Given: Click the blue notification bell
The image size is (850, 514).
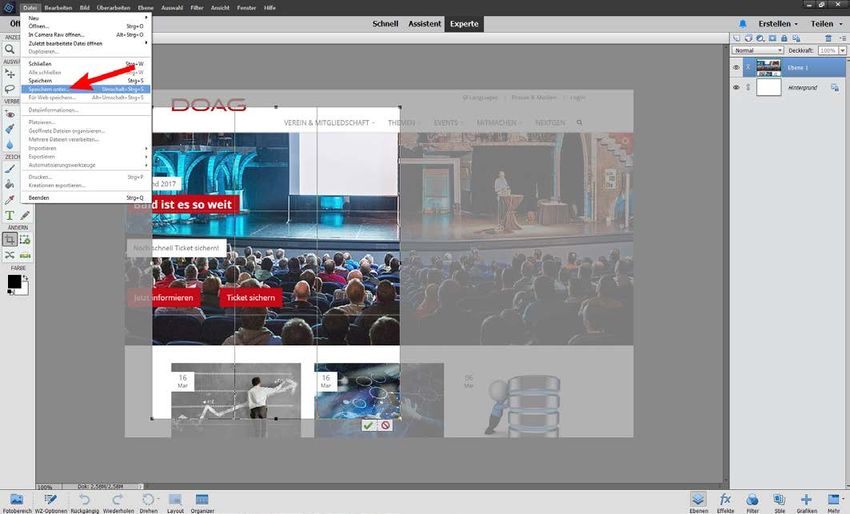Looking at the screenshot, I should click(x=742, y=24).
